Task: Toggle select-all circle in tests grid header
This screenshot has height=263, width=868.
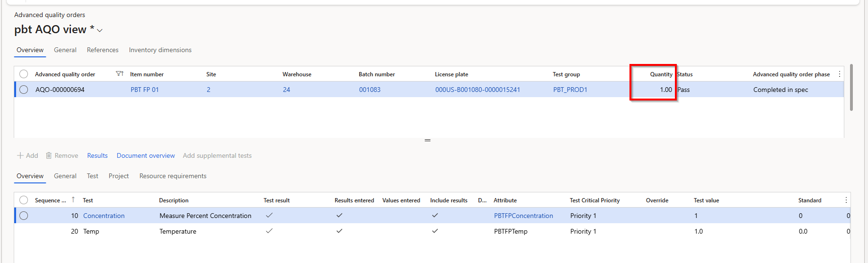Action: (24, 200)
